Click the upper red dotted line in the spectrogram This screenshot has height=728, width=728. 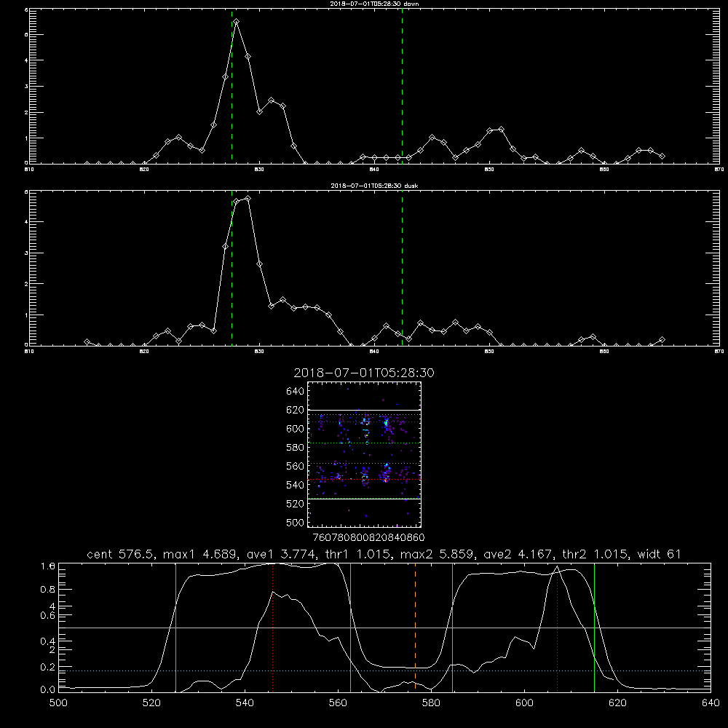tap(365, 422)
